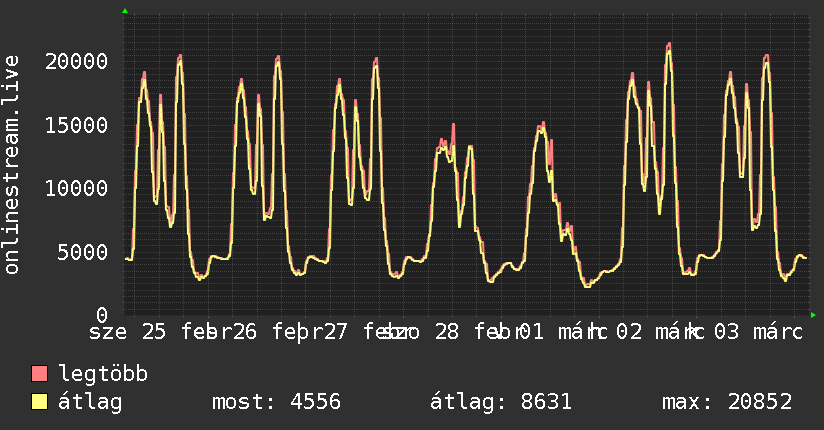Screen dimensions: 824x430
Task: Click the green arrow atop y-axis
Action: click(x=125, y=11)
